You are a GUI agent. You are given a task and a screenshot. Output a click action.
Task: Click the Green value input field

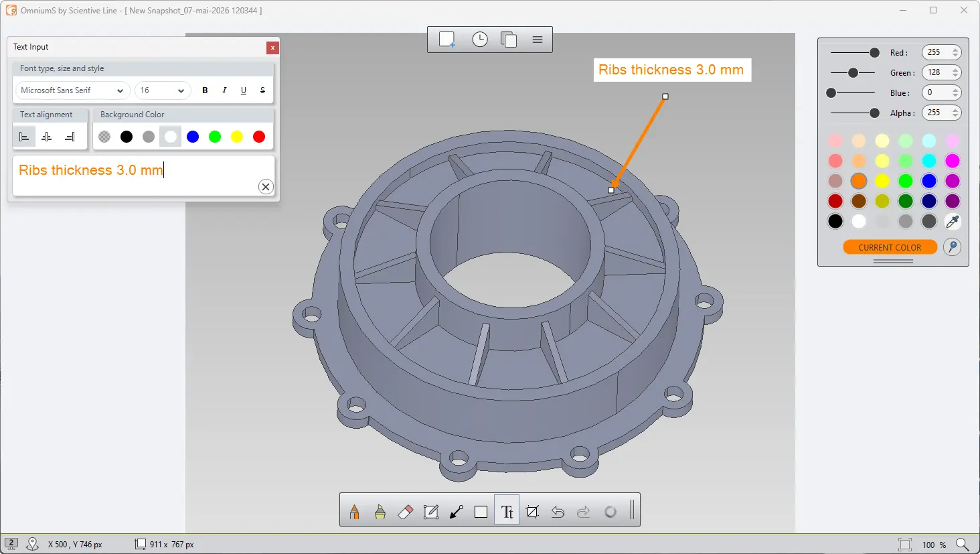coord(936,72)
